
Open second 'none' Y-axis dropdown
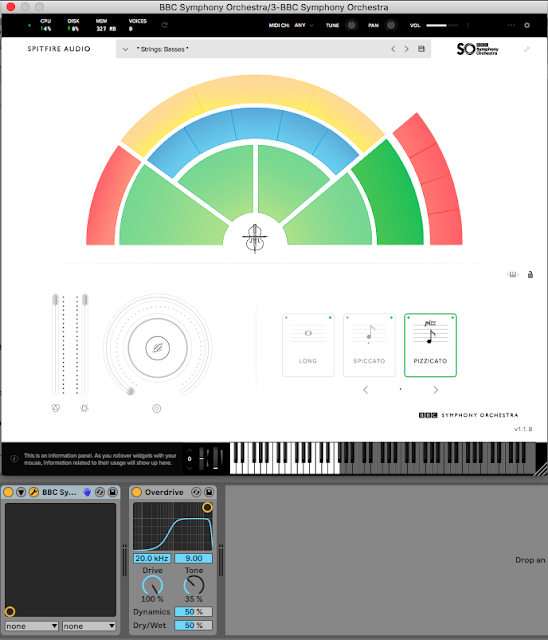[89, 626]
